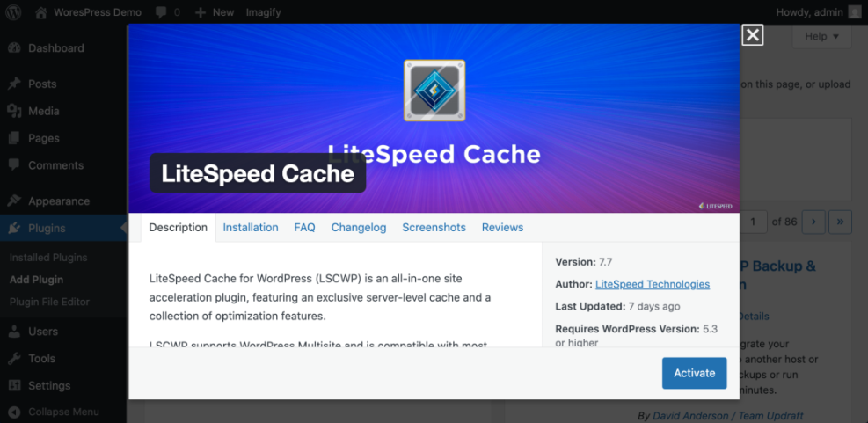Click the Appearance paintbrush icon
The height and width of the screenshot is (423, 868).
[15, 201]
